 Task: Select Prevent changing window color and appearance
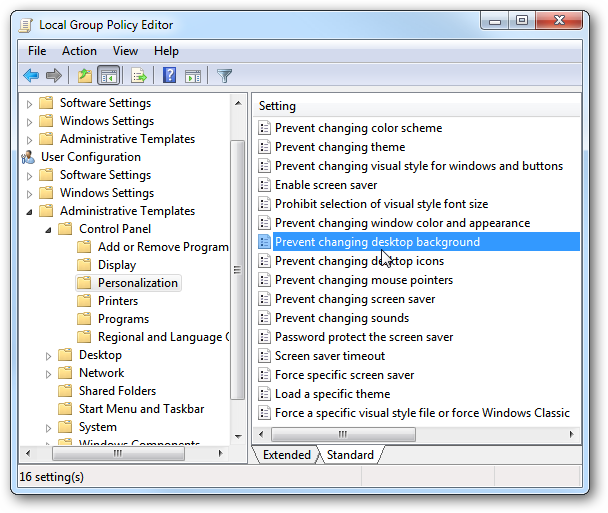coord(402,223)
